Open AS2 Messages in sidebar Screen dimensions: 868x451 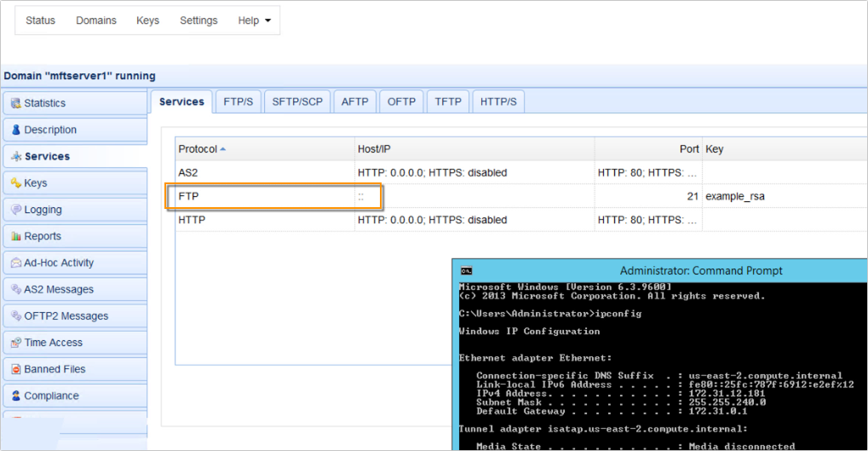59,289
